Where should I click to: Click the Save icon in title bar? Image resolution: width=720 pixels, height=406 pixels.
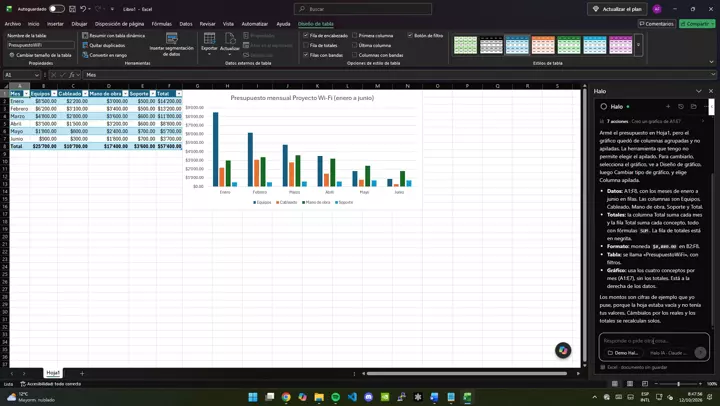(x=72, y=9)
